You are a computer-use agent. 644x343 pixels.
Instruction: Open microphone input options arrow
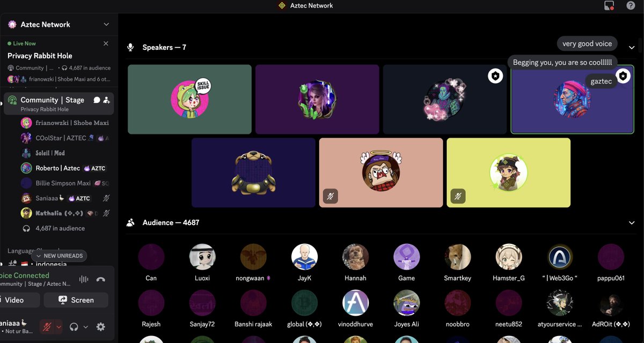point(59,327)
